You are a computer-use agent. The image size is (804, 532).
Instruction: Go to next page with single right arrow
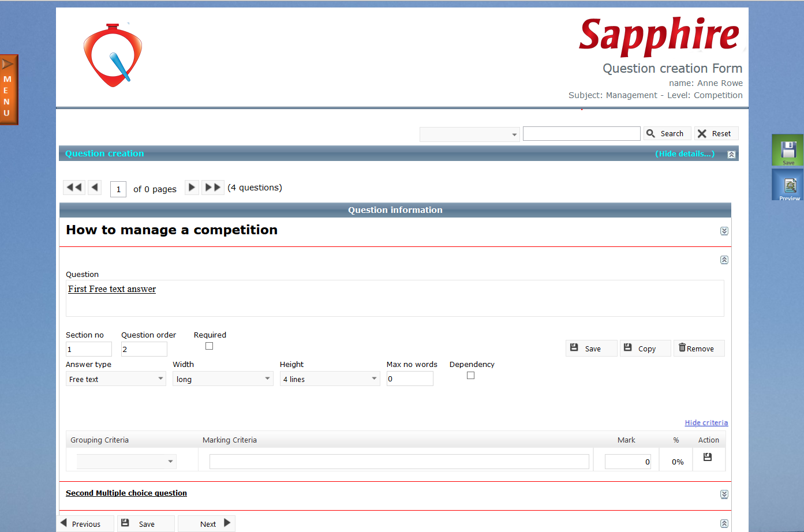pos(192,188)
